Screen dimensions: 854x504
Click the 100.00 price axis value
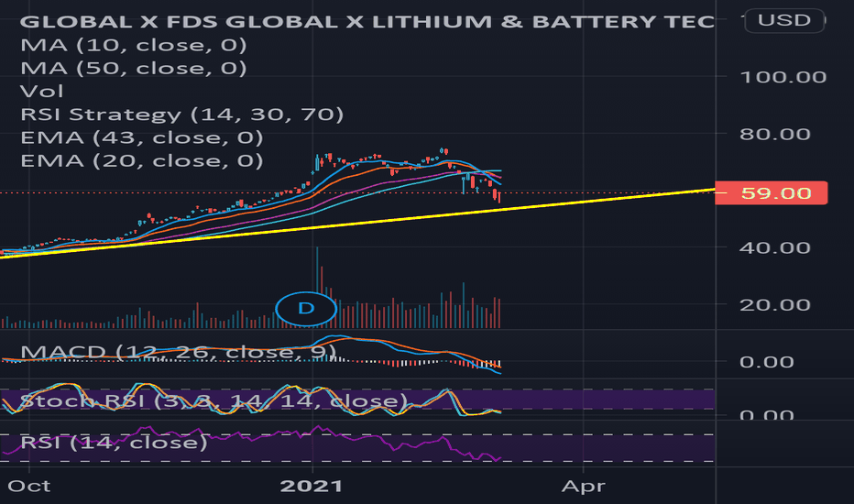click(783, 77)
